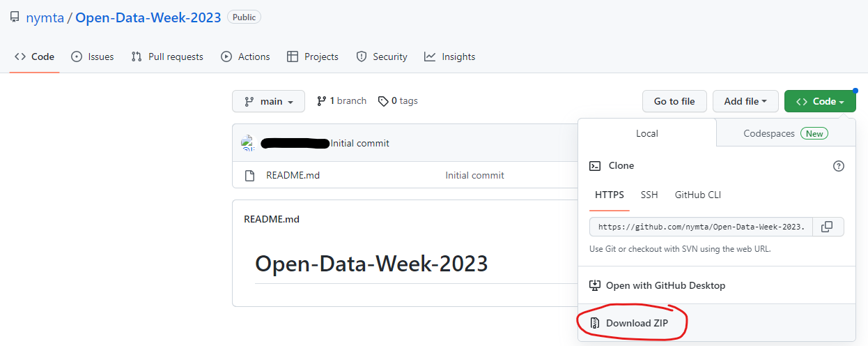The image size is (868, 346).
Task: Click the README.md file icon
Action: click(x=249, y=175)
